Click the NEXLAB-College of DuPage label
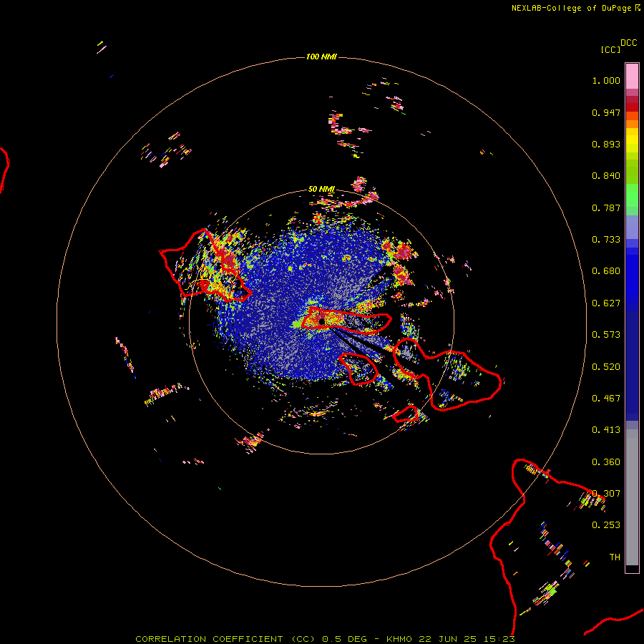Viewport: 644px width, 644px height. click(x=571, y=8)
